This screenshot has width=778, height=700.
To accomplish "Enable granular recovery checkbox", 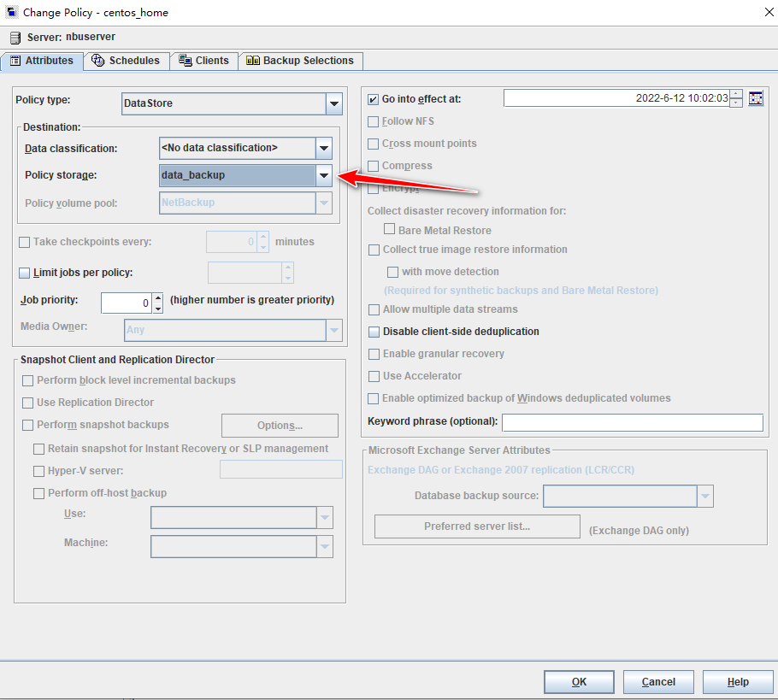I will pyautogui.click(x=374, y=354).
